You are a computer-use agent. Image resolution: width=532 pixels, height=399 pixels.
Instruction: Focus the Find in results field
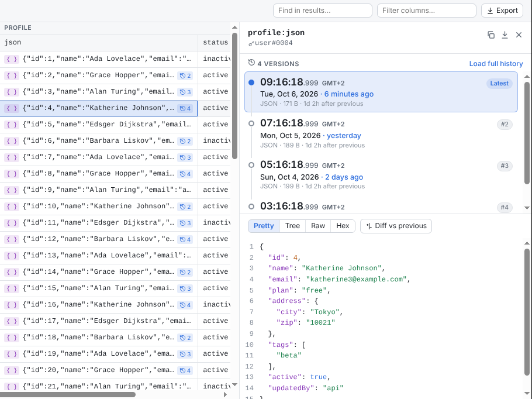pyautogui.click(x=322, y=11)
